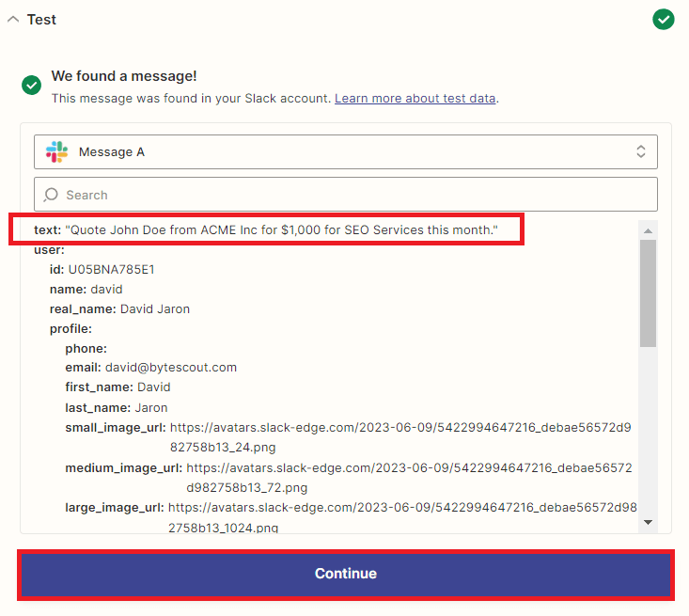
Task: Select the user id U05BNA785E1 row
Action: pyautogui.click(x=102, y=270)
